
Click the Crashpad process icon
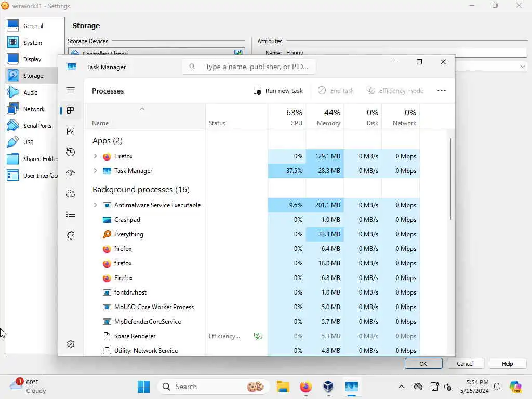107,220
